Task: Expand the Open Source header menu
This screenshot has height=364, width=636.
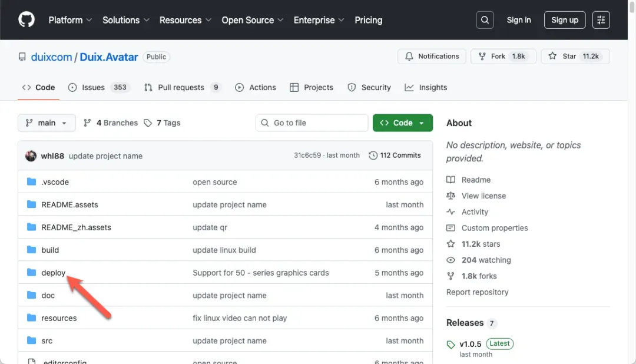Action: tap(252, 20)
